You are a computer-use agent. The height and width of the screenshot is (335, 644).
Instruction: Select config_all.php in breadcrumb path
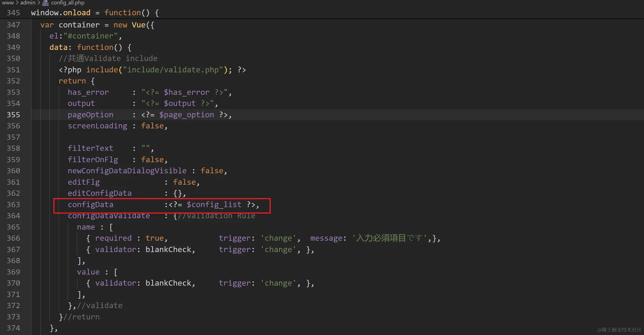coord(67,3)
